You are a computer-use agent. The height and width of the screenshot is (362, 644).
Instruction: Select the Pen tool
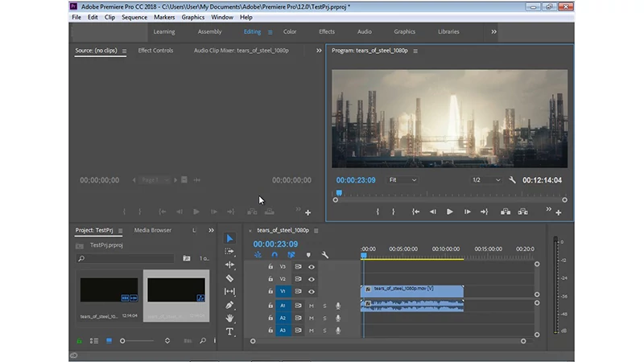click(229, 305)
